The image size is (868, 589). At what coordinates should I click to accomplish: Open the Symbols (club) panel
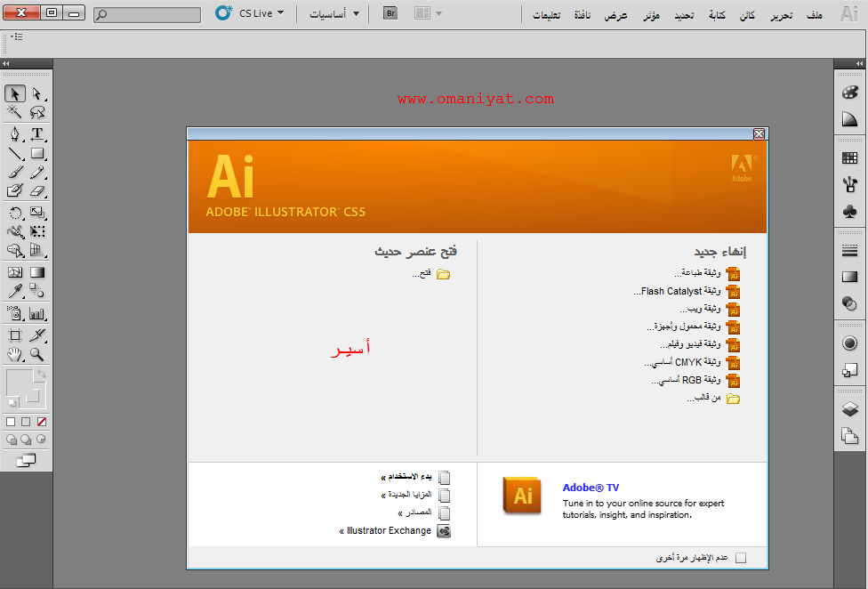(849, 211)
